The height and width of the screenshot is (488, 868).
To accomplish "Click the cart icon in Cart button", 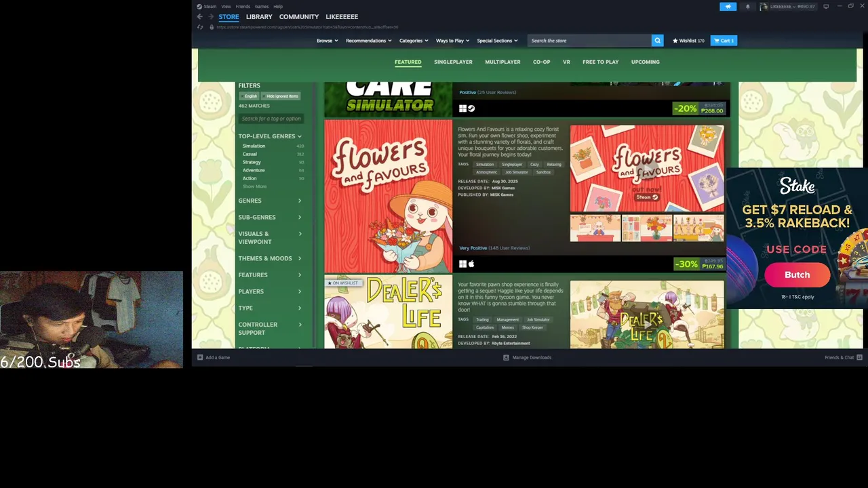I will click(x=716, y=41).
